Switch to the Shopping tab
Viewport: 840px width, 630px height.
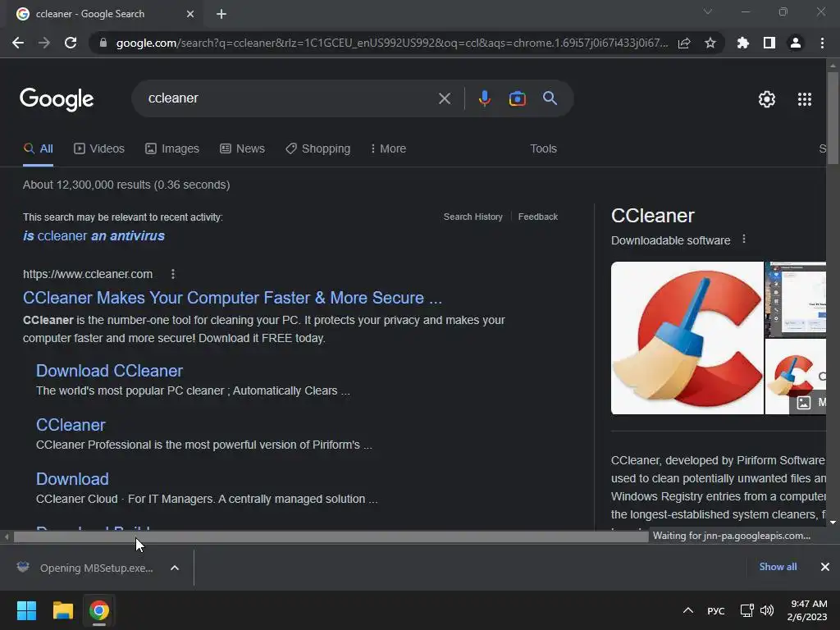click(317, 149)
